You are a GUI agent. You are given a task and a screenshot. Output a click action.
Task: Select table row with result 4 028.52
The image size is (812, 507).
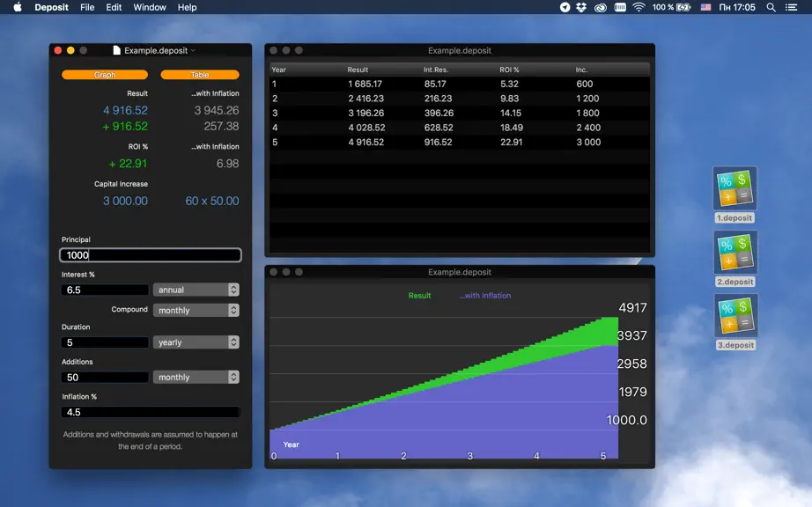point(460,128)
